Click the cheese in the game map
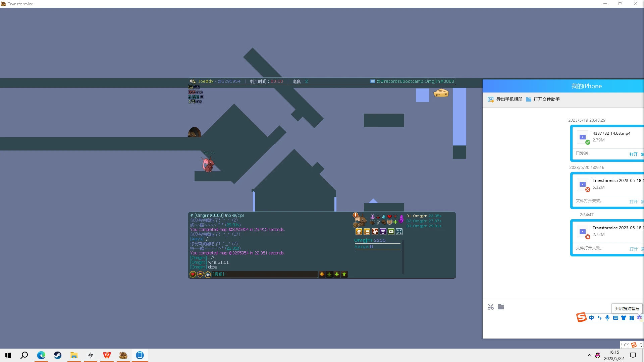This screenshot has height=362, width=644. coord(441,93)
